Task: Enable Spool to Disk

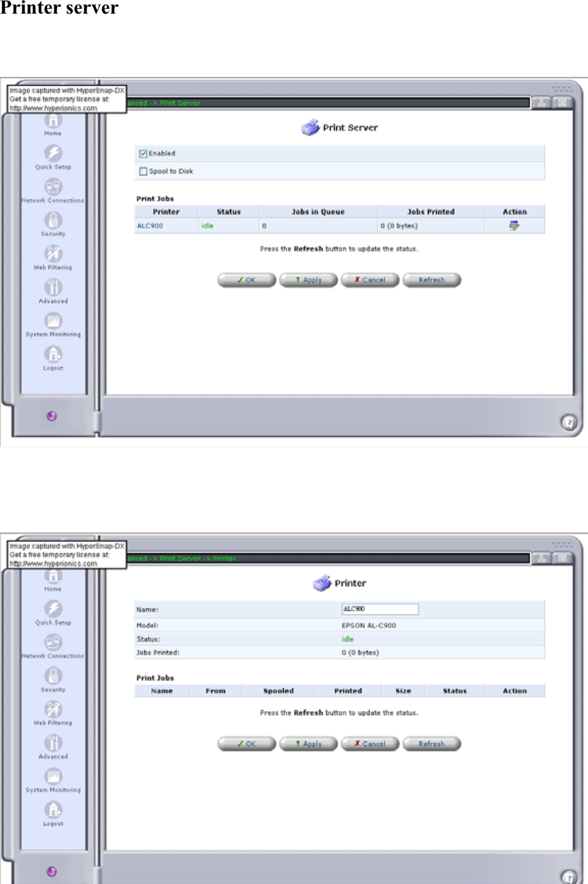Action: (x=144, y=171)
